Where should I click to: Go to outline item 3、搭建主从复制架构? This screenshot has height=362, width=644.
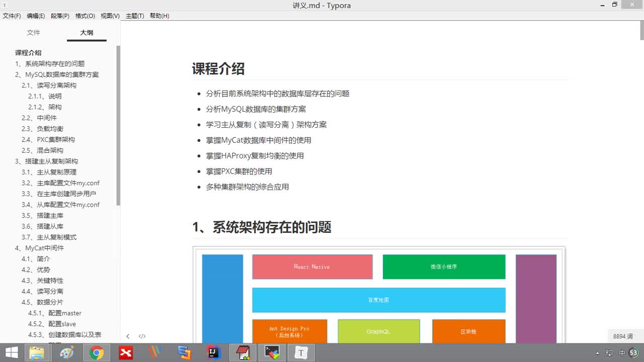(46, 161)
